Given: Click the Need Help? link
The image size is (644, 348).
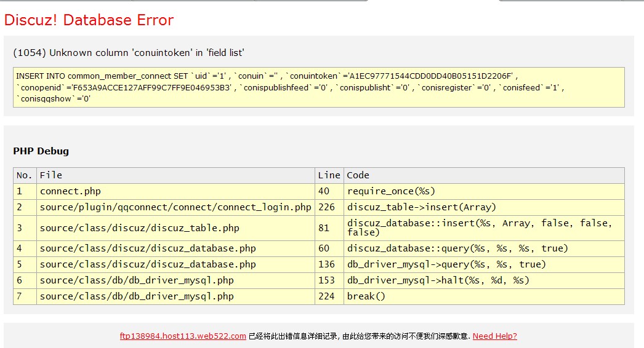Looking at the screenshot, I should point(494,336).
